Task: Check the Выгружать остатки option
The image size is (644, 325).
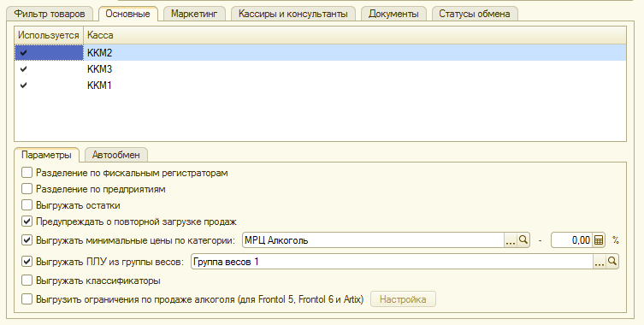Action: click(27, 205)
